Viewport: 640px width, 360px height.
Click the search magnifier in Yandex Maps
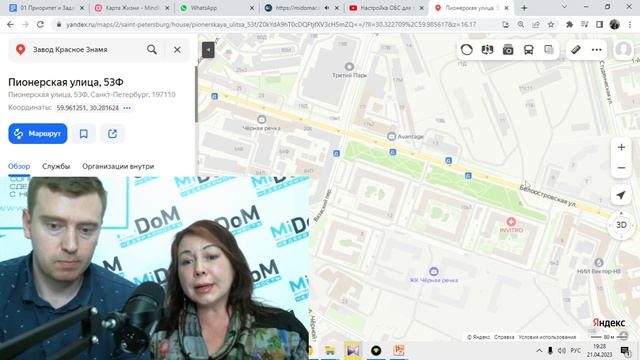click(152, 49)
